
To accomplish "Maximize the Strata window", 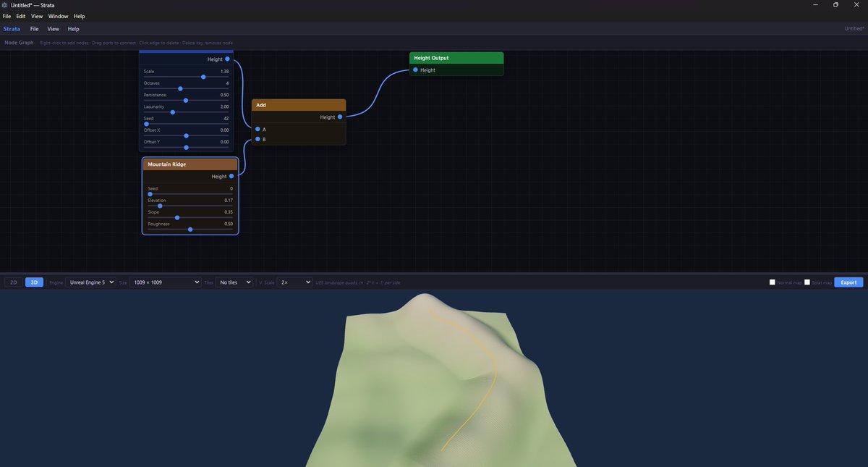I will pyautogui.click(x=835, y=5).
